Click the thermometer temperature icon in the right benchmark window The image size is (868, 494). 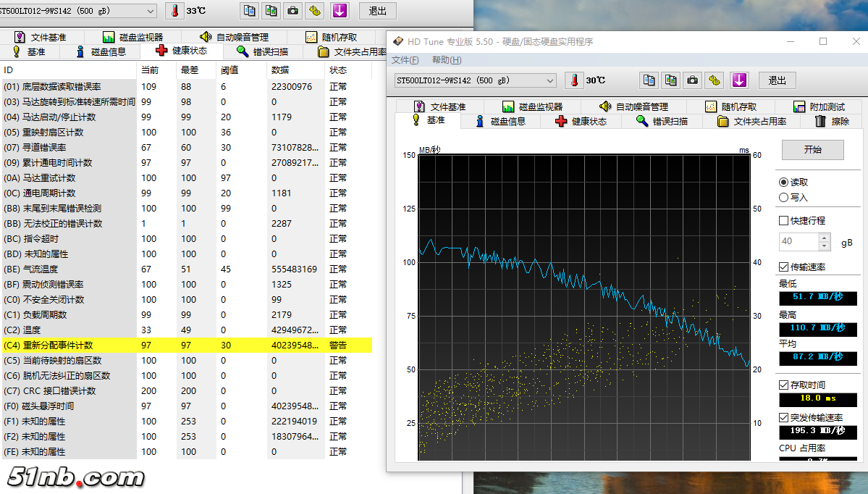click(x=574, y=80)
